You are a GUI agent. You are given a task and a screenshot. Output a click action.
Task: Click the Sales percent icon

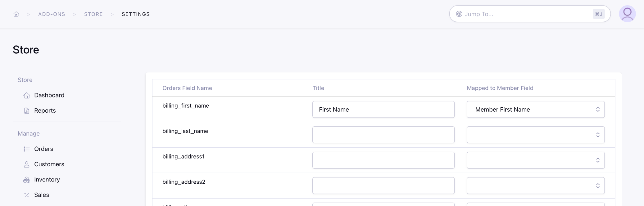coord(27,195)
